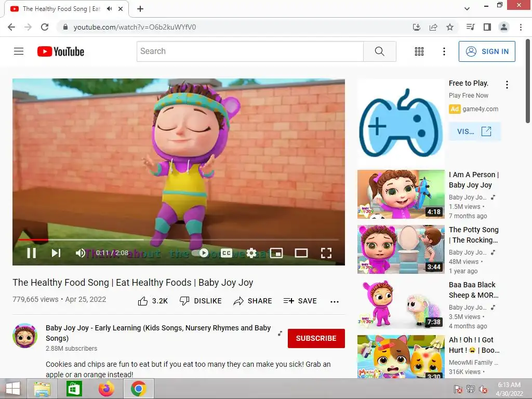Click the DISLIKE thumbs down button
Screen dimensions: 532x399
[201, 301]
